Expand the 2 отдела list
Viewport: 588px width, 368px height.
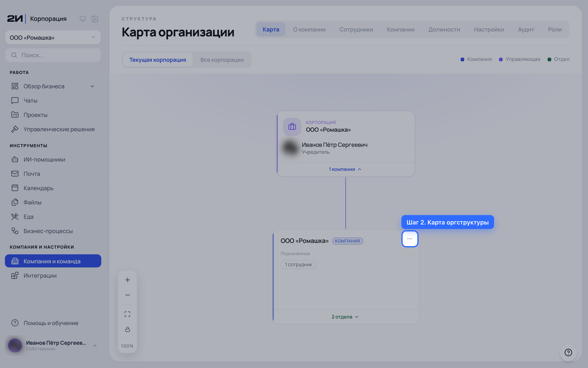[x=345, y=317]
